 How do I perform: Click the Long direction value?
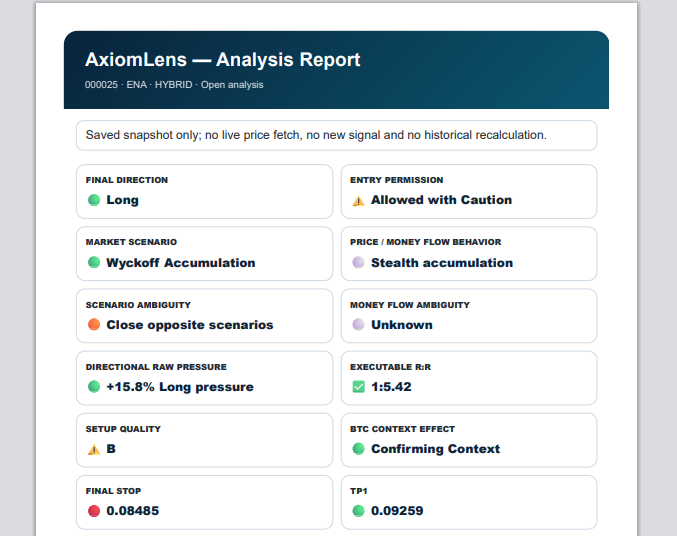[123, 200]
